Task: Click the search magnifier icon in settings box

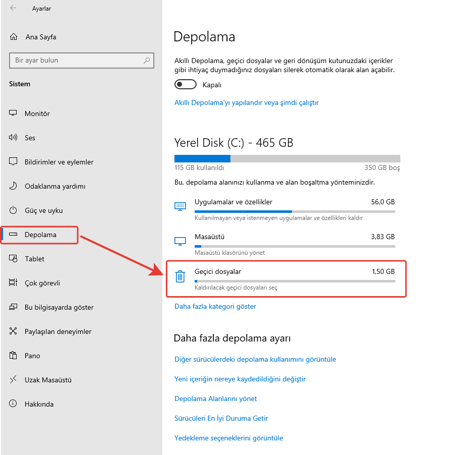Action: [x=147, y=61]
